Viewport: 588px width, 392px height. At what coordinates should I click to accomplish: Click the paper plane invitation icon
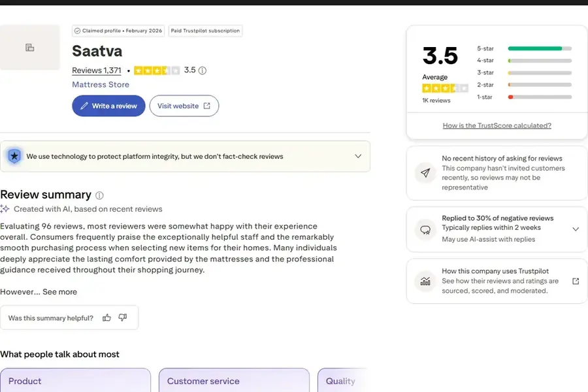pos(425,172)
